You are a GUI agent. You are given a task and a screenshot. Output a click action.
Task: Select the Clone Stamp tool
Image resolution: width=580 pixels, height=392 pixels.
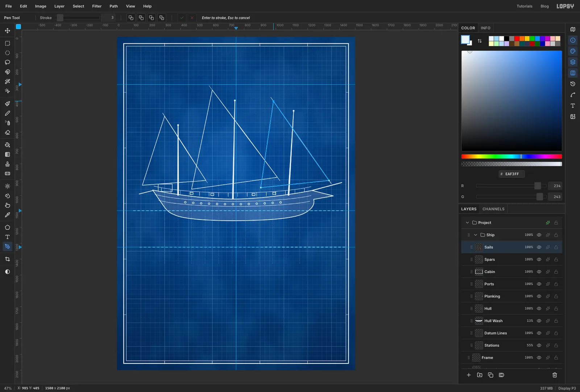(x=7, y=164)
